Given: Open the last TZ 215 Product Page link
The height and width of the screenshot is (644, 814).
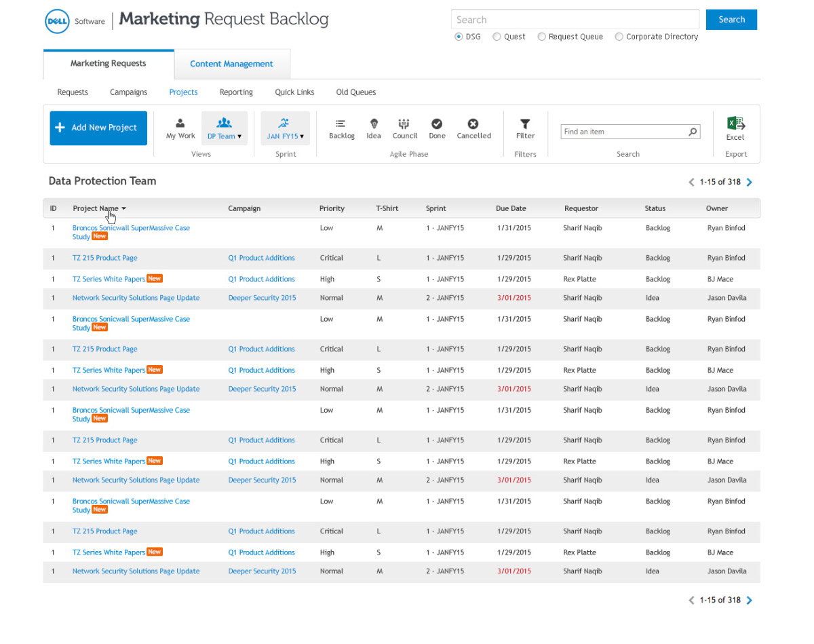Looking at the screenshot, I should [x=104, y=531].
